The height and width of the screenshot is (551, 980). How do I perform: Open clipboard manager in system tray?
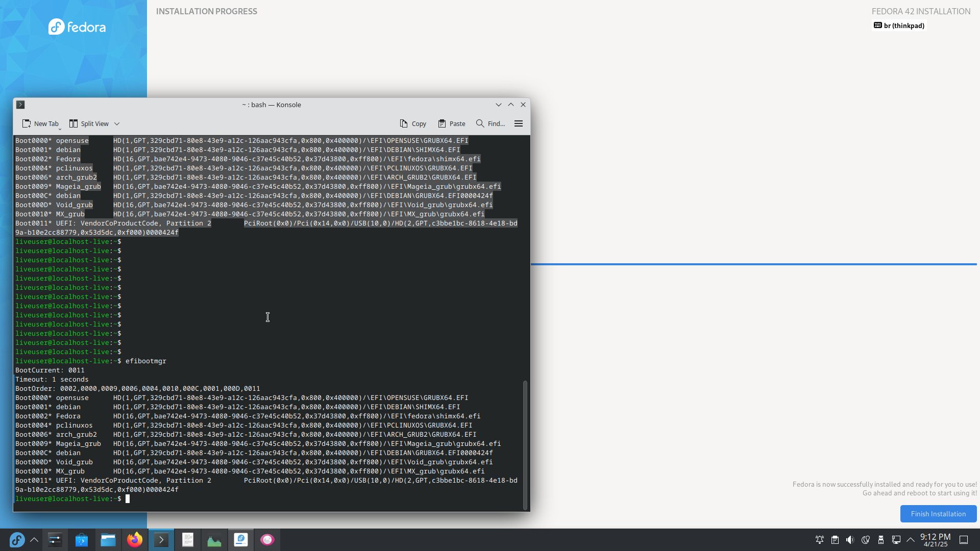click(835, 540)
